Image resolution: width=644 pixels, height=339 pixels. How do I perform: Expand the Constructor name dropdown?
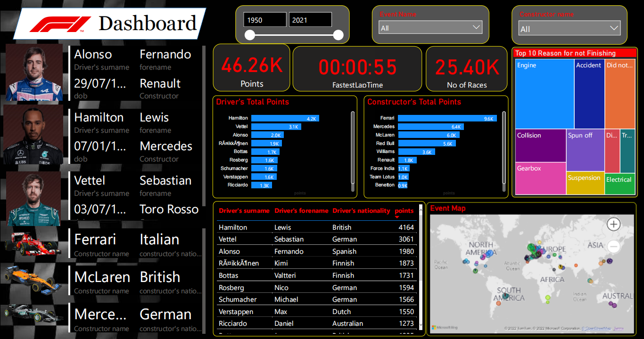[x=569, y=29]
